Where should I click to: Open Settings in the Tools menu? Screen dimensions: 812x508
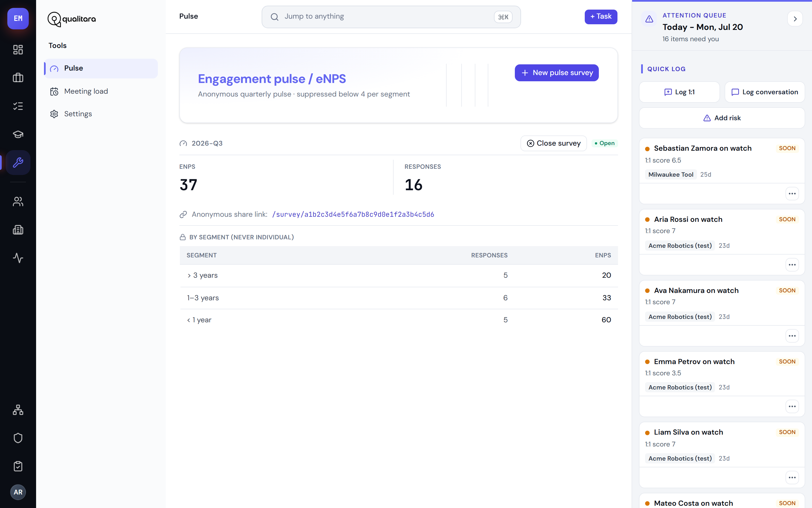[101, 114]
